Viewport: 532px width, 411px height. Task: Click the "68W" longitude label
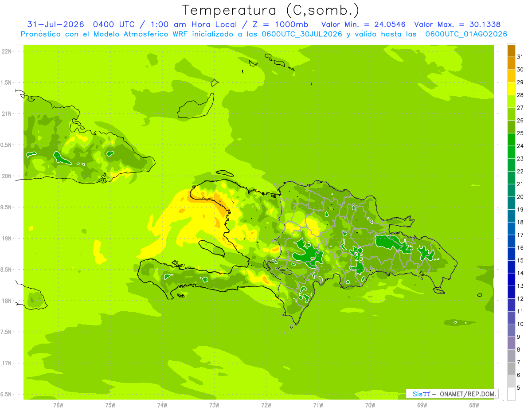point(474,405)
